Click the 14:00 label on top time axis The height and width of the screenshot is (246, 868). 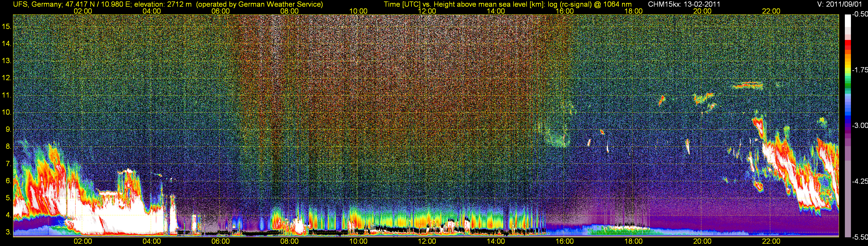coord(496,11)
